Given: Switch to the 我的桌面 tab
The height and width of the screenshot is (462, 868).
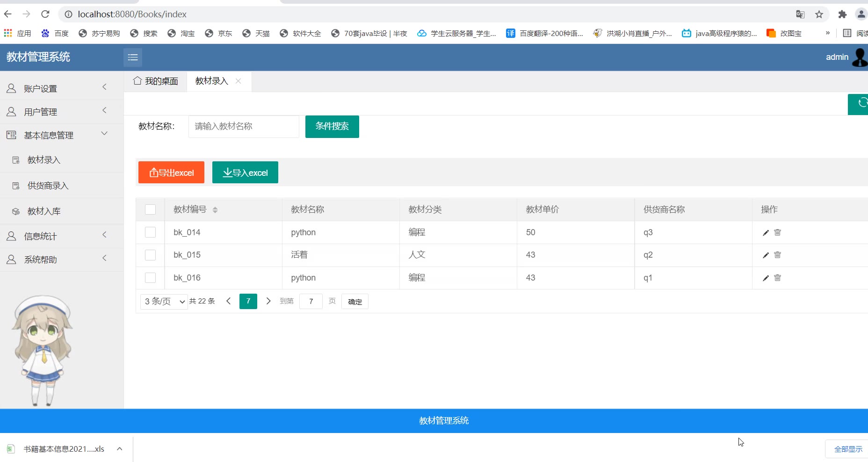Looking at the screenshot, I should tap(156, 81).
